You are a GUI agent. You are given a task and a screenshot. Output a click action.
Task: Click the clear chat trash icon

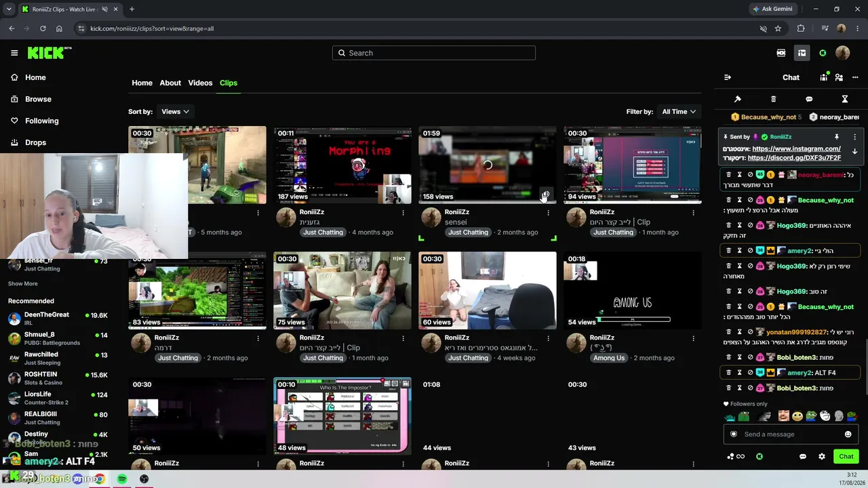point(774,99)
